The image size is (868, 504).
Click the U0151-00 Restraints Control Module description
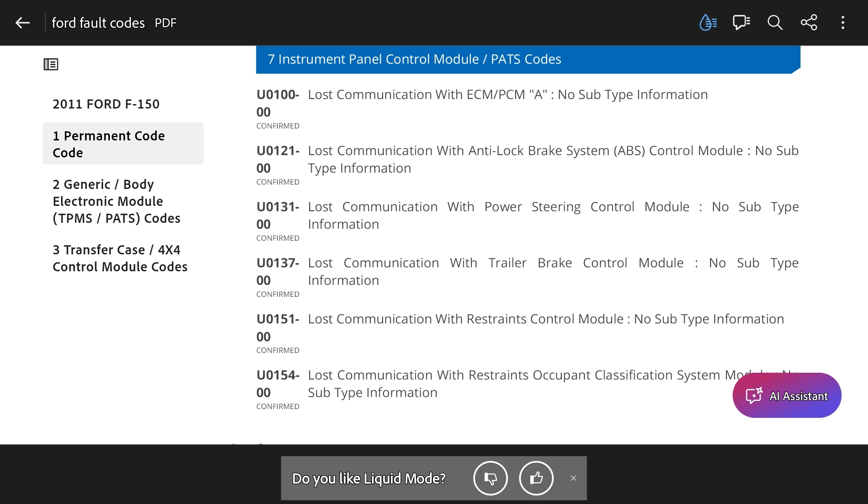click(546, 319)
